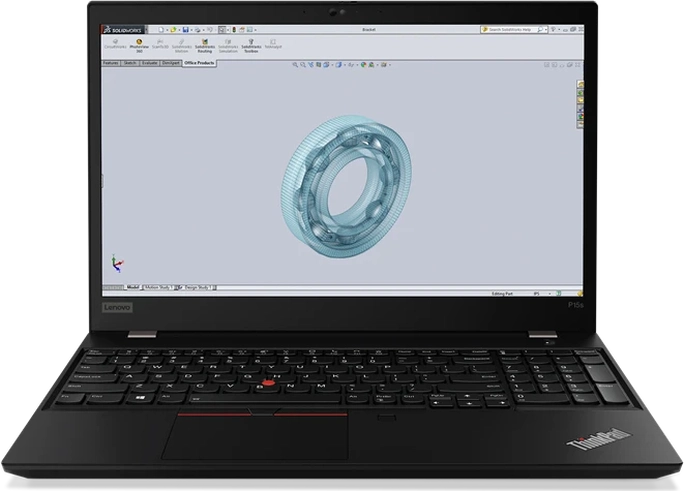The height and width of the screenshot is (491, 684).
Task: Toggle the TolAnalyst add-in
Action: 273,46
